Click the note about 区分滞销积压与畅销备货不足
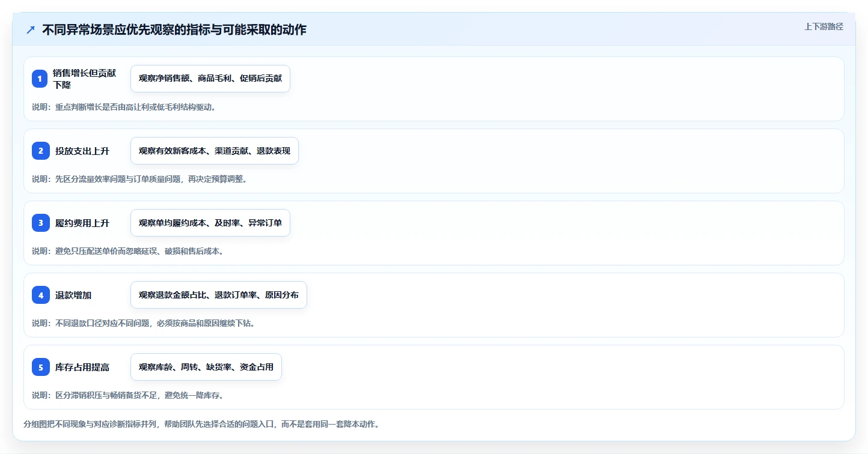 point(128,395)
